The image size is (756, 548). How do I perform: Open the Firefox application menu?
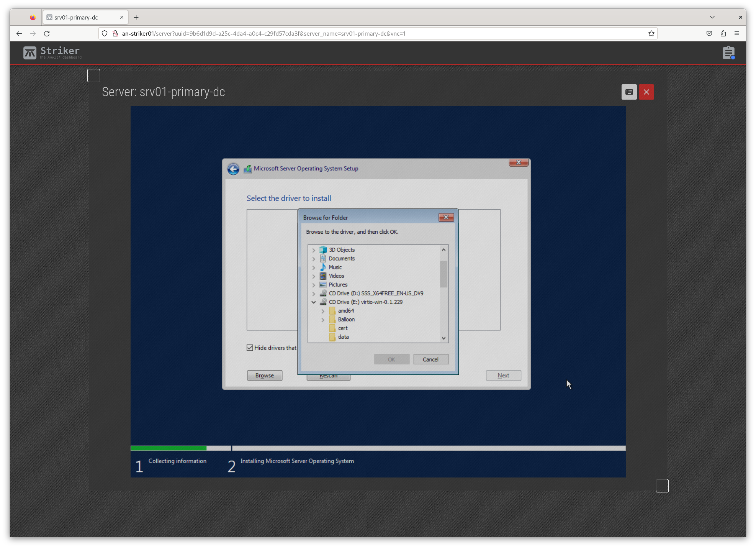click(x=737, y=34)
